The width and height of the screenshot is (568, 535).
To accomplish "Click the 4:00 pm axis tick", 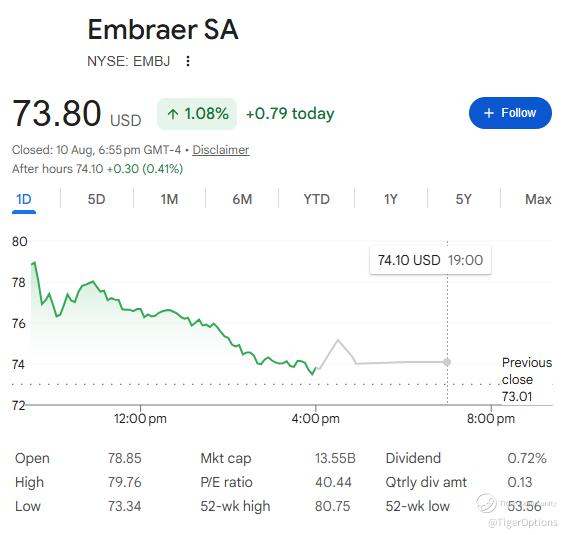I will (316, 418).
